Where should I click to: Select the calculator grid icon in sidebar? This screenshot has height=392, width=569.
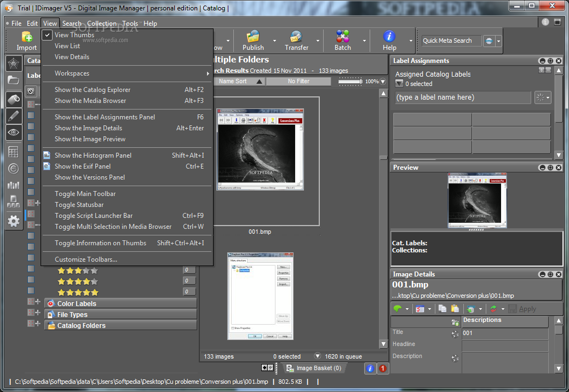click(14, 152)
